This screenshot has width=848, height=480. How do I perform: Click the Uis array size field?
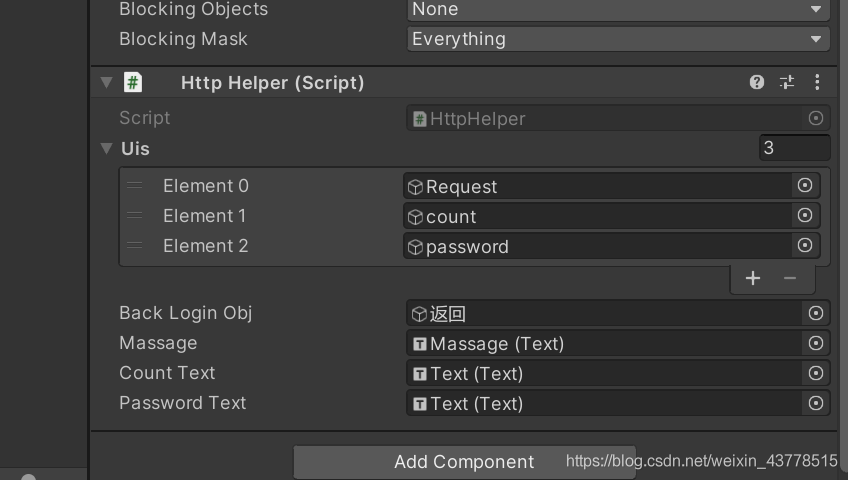(794, 148)
